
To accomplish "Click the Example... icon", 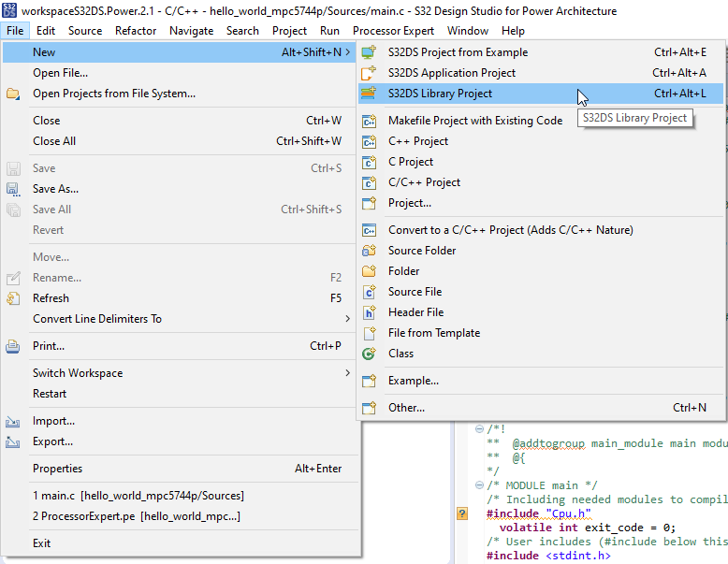I will coord(369,381).
